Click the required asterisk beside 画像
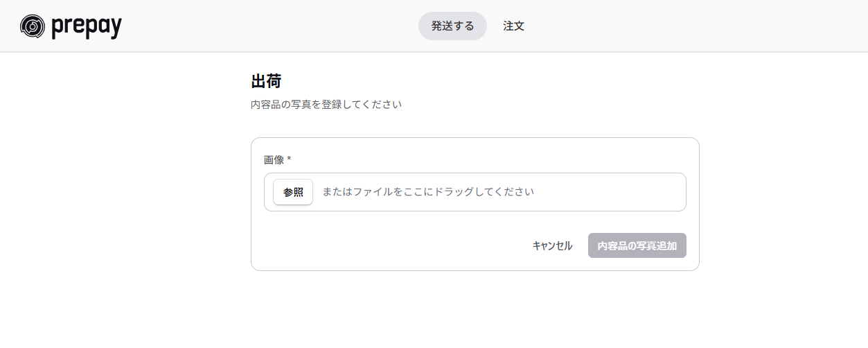 point(289,159)
